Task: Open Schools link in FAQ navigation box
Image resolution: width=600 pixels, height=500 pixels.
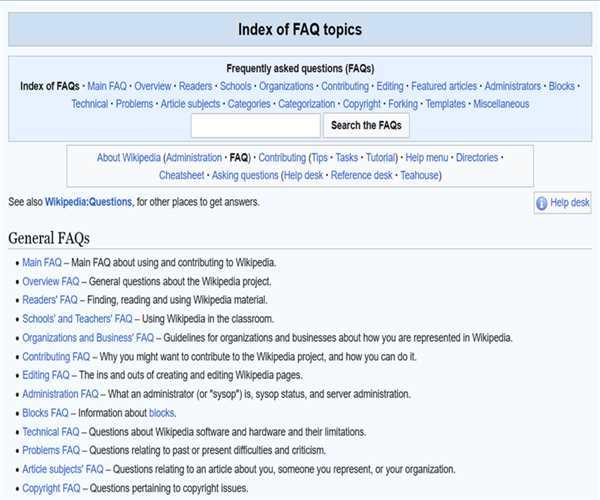Action: click(235, 86)
